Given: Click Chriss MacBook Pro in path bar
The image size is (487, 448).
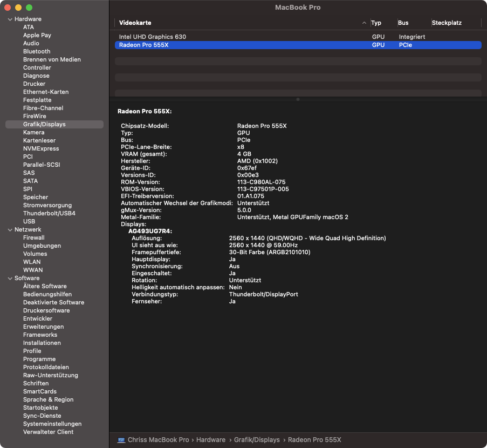Looking at the screenshot, I should pos(159,440).
